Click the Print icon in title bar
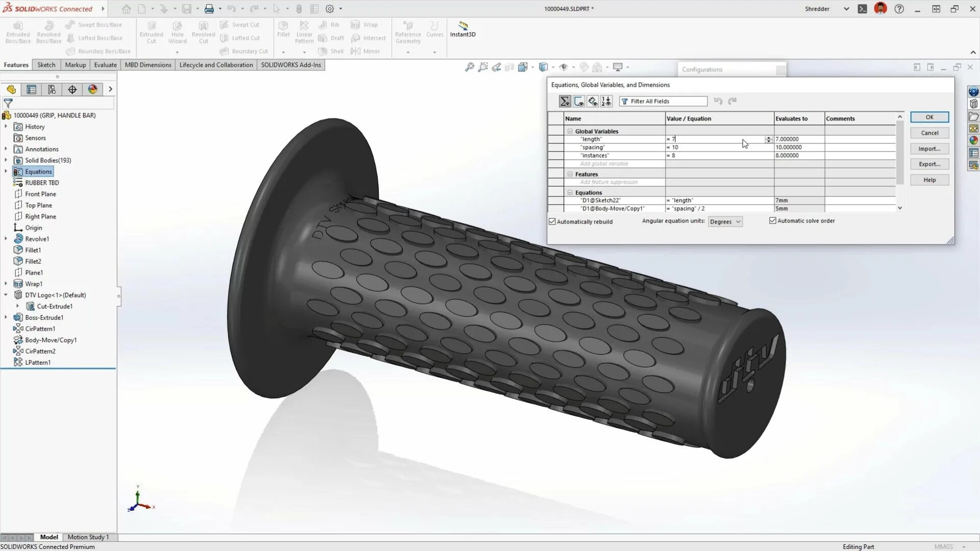 209,9
